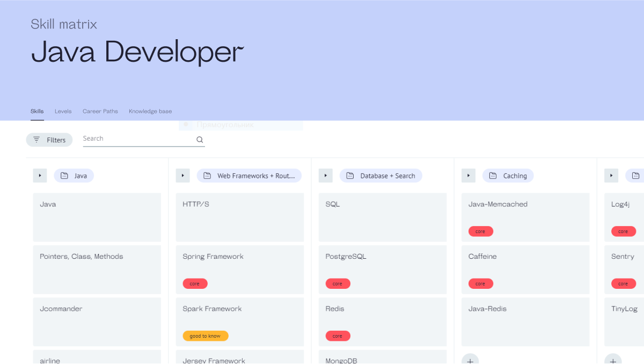Open the TinyLog skill card
The image size is (644, 364).
click(x=624, y=322)
